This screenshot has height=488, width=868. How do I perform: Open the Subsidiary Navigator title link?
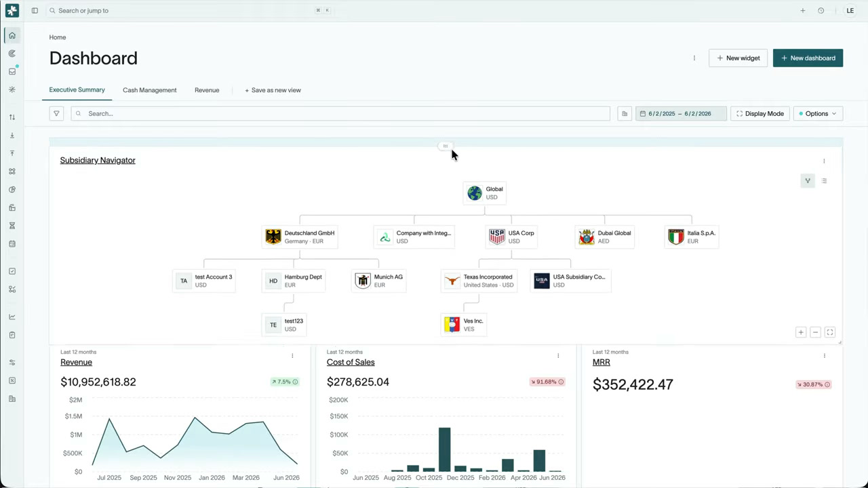[98, 161]
